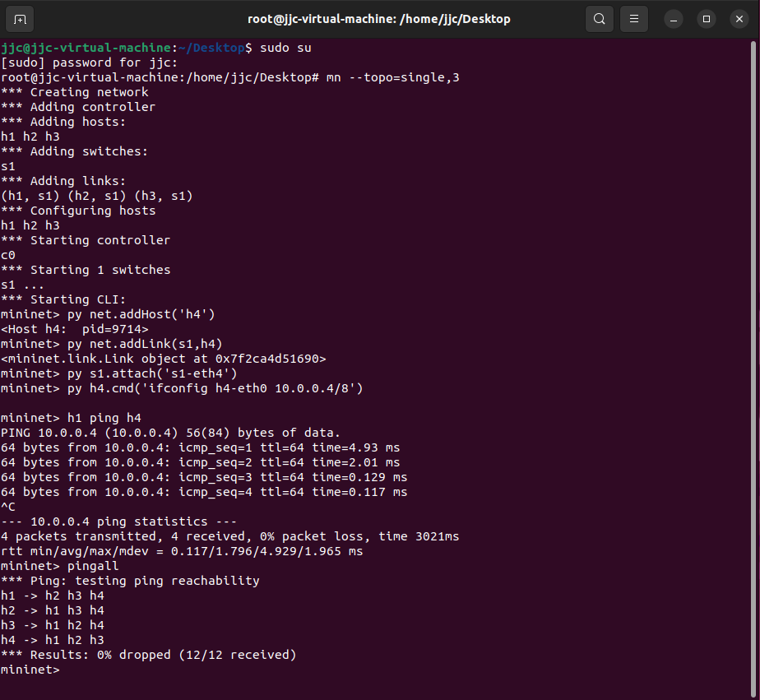The image size is (760, 700).
Task: Click the window title text
Action: pyautogui.click(x=379, y=19)
